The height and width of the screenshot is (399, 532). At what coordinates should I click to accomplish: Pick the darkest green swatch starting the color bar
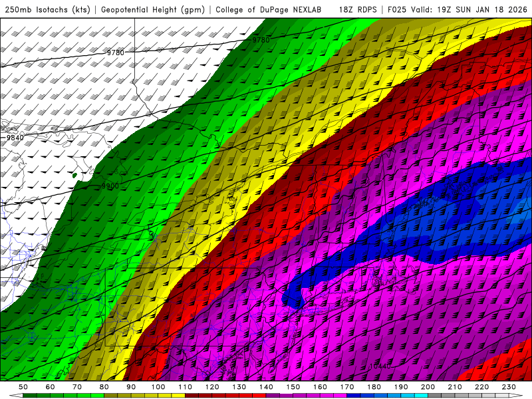click(x=30, y=396)
